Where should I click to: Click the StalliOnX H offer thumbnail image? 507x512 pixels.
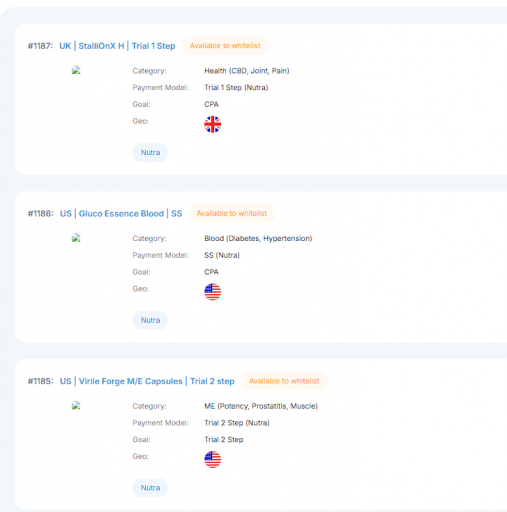76,70
